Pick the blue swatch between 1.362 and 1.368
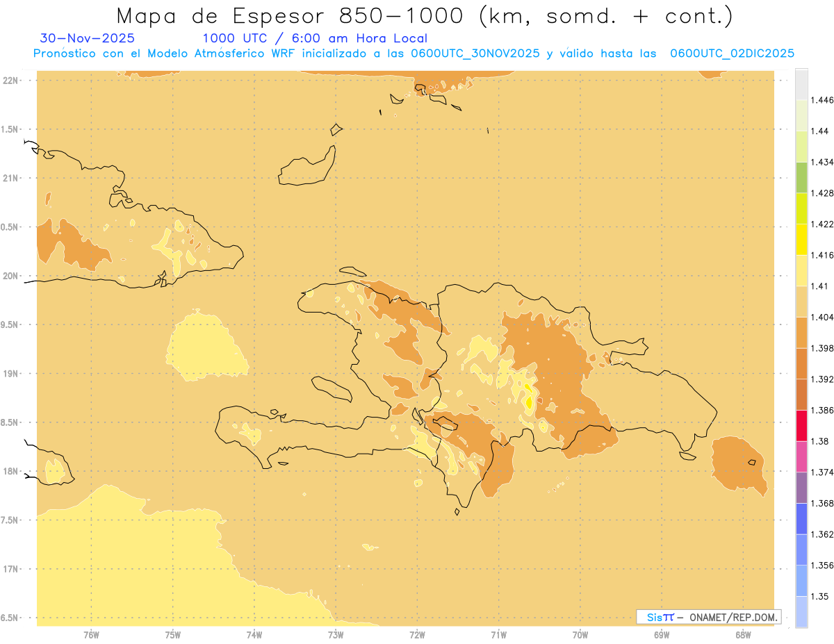 coord(801,519)
